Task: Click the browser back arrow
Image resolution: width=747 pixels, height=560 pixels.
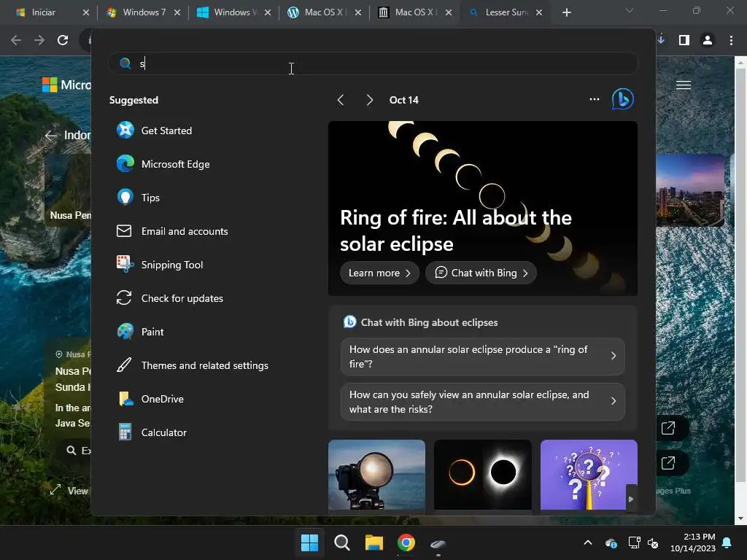Action: coord(16,40)
